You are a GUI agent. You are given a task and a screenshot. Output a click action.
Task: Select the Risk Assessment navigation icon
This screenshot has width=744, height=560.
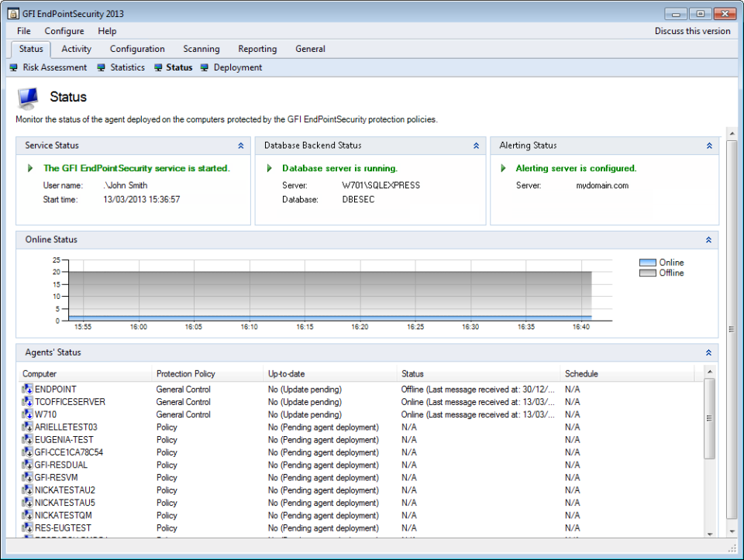pyautogui.click(x=12, y=67)
